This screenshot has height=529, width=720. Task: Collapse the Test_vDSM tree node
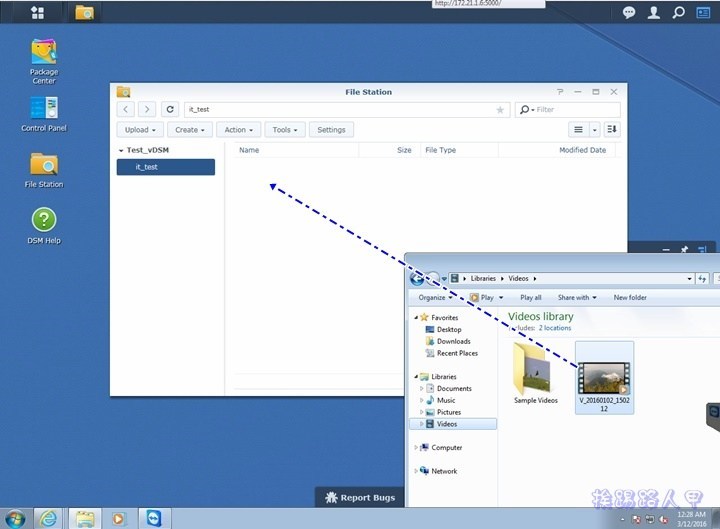[x=121, y=150]
